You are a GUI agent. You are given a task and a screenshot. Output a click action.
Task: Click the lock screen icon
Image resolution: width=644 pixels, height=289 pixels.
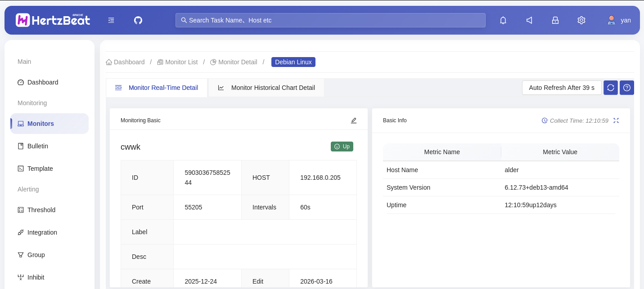tap(555, 20)
